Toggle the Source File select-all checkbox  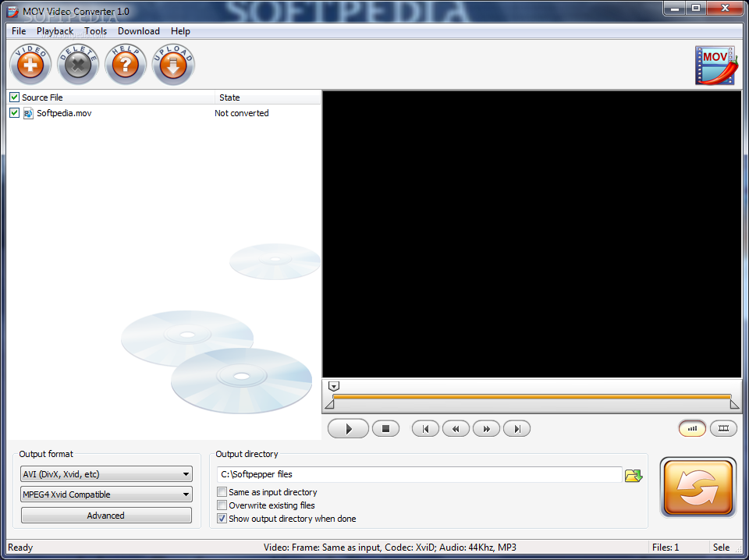pyautogui.click(x=14, y=97)
